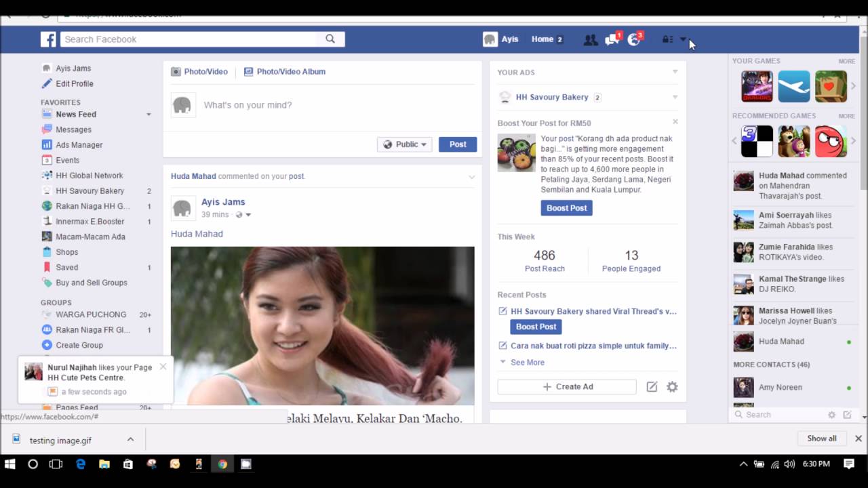This screenshot has height=488, width=868.
Task: Click the heart box game icon
Action: click(831, 87)
